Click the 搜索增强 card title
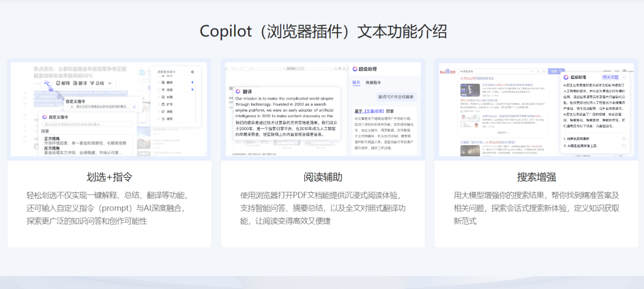Screen dimensions: 644x289 tap(536, 177)
